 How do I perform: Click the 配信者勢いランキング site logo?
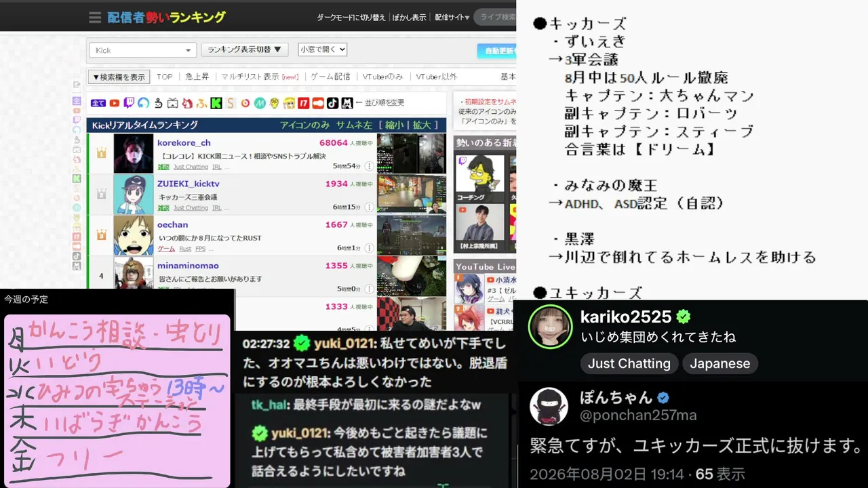click(167, 18)
